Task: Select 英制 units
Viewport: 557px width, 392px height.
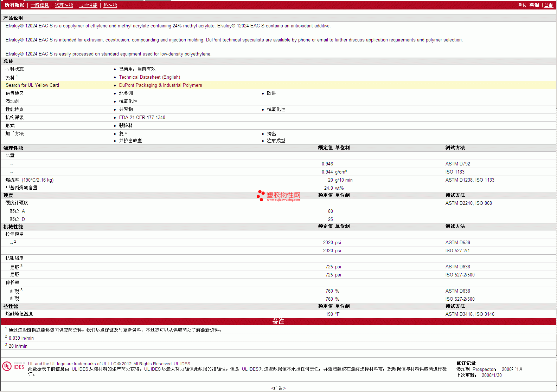Action: pos(534,5)
